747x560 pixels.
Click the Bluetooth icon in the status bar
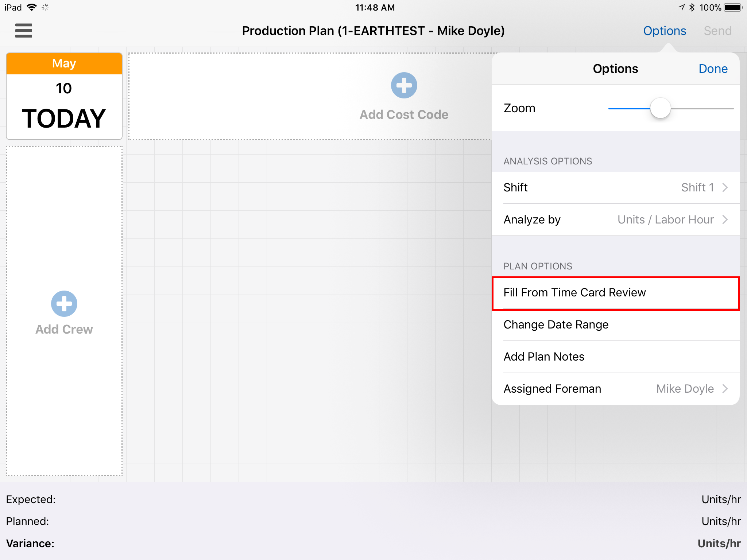[691, 7]
